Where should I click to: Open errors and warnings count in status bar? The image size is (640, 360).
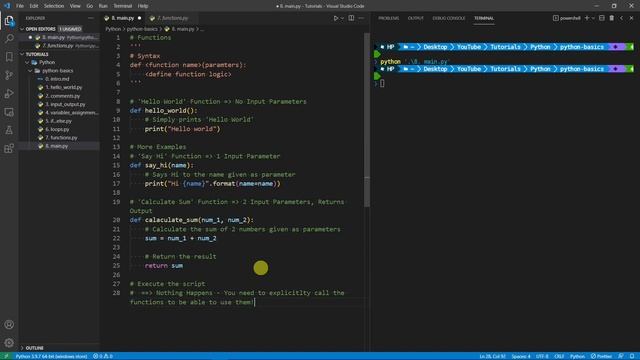coord(102,356)
